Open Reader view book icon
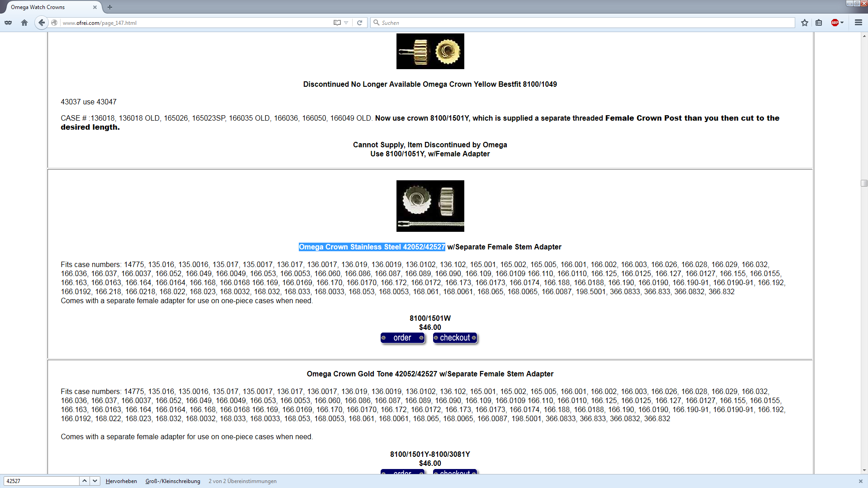868x488 pixels. [x=337, y=23]
